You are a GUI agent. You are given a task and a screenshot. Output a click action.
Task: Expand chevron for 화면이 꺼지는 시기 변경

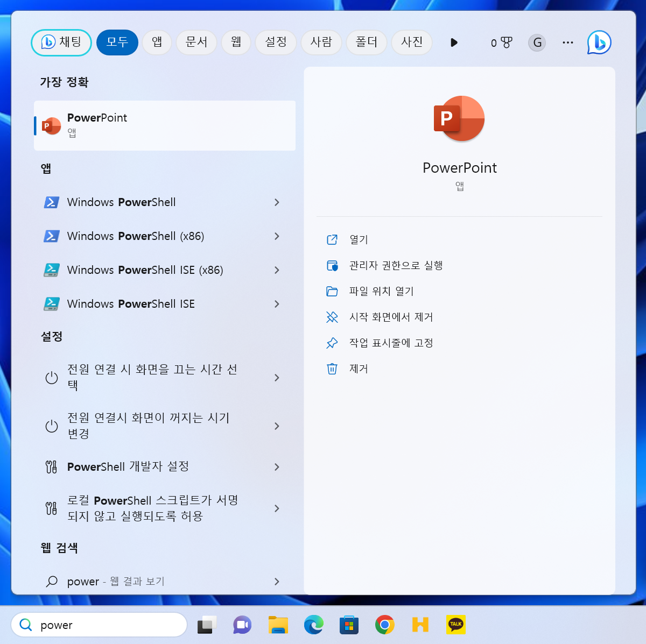277,426
